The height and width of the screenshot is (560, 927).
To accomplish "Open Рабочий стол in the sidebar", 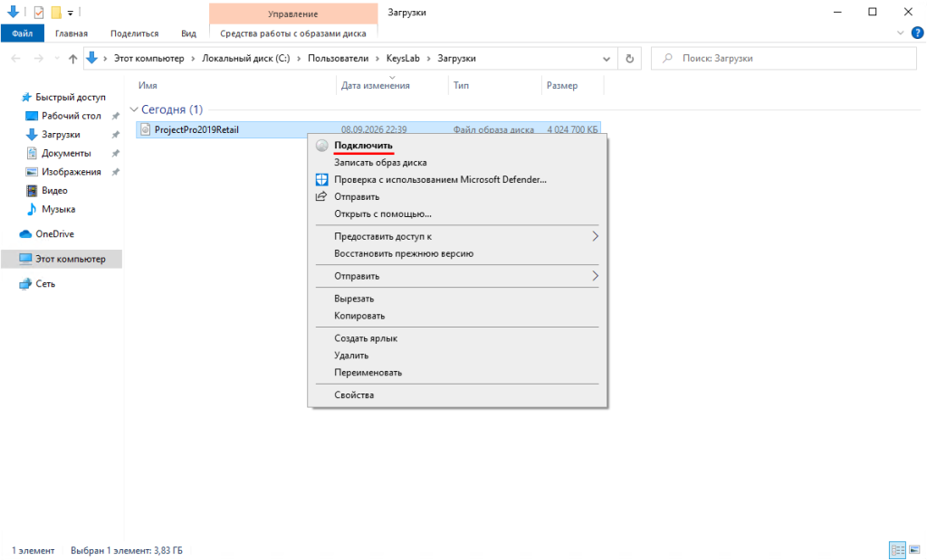I will [x=71, y=116].
